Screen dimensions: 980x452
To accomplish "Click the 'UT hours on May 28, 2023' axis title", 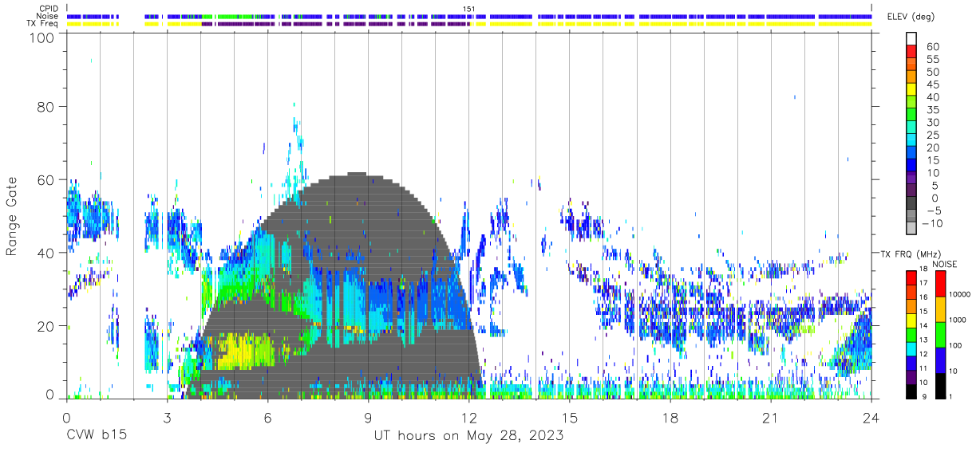I will pyautogui.click(x=469, y=436).
